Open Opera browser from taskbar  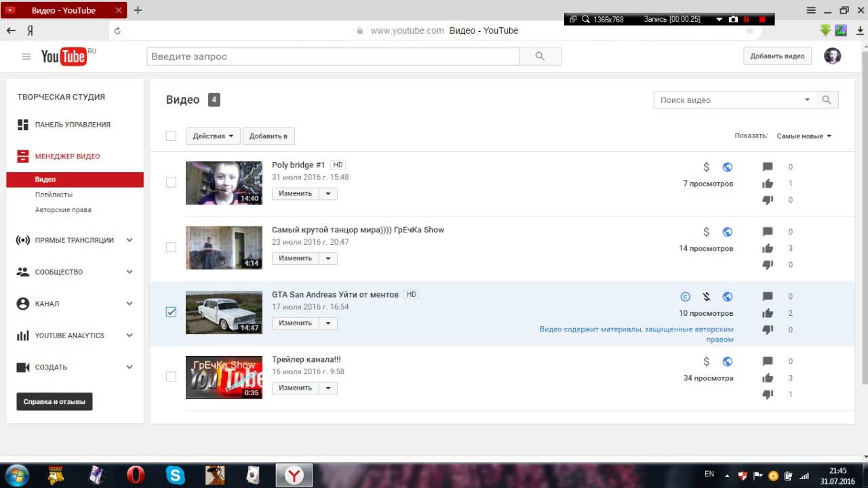[x=136, y=475]
